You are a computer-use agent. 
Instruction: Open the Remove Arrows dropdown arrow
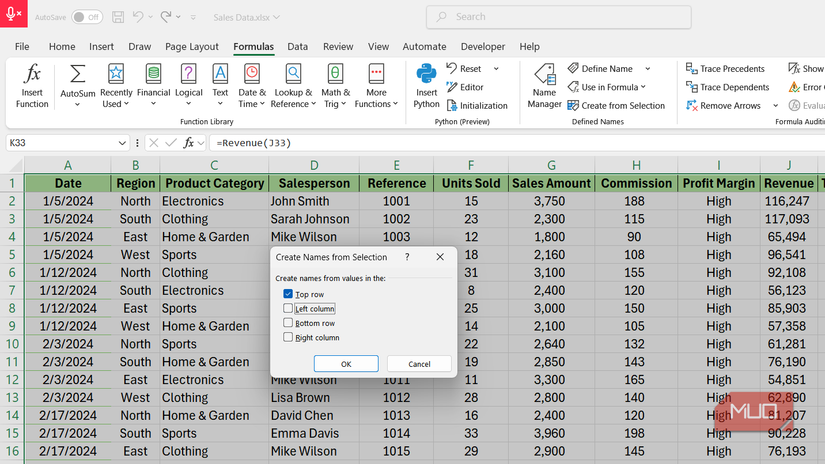tap(776, 106)
